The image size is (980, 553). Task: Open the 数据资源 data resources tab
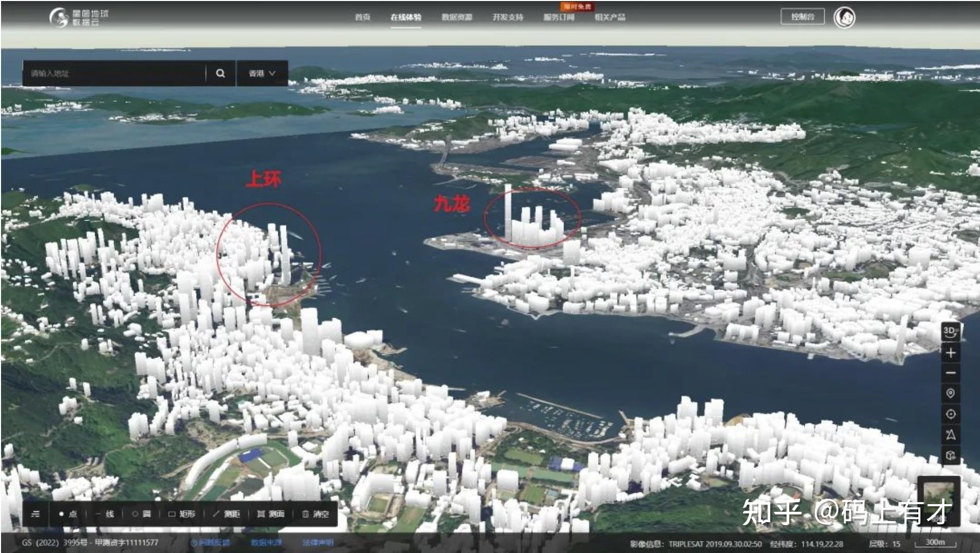pyautogui.click(x=457, y=17)
